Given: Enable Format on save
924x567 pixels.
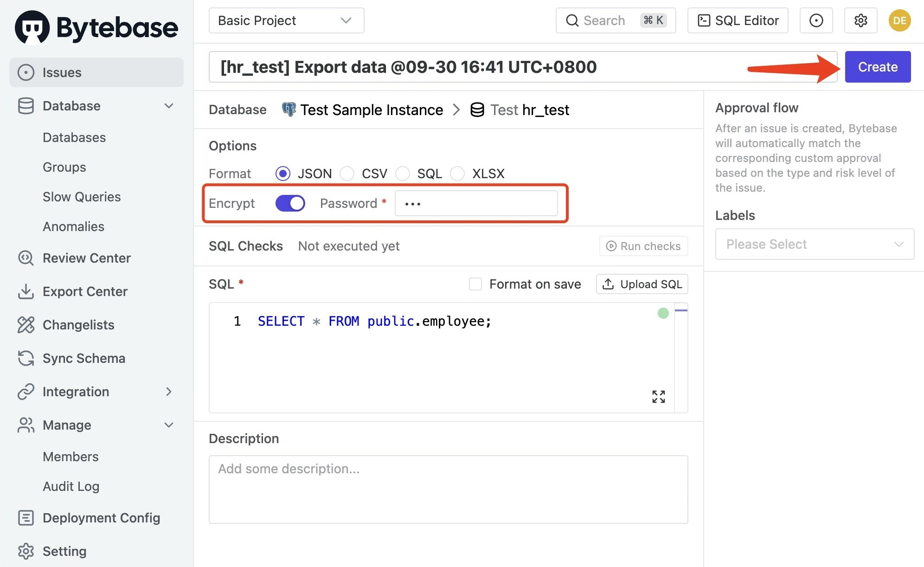Looking at the screenshot, I should (475, 284).
